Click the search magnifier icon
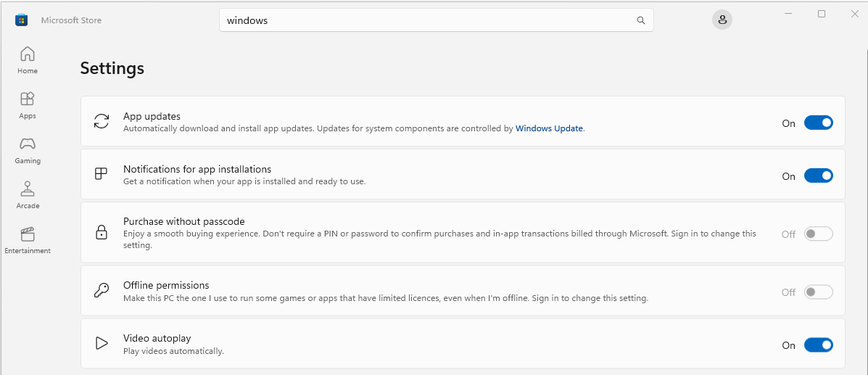The image size is (868, 375). [641, 20]
